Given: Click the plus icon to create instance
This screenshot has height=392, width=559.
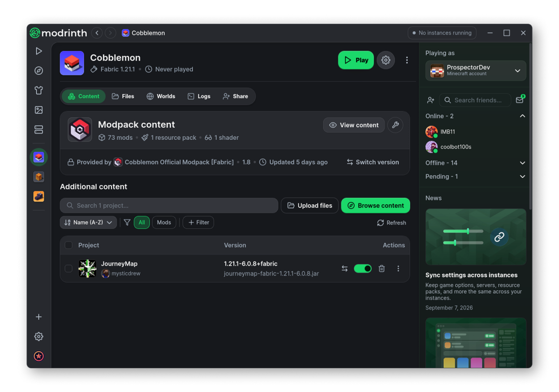Looking at the screenshot, I should pyautogui.click(x=39, y=317).
